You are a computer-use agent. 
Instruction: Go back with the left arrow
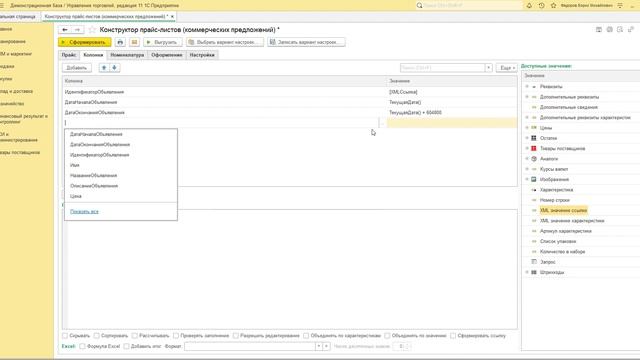pyautogui.click(x=64, y=30)
